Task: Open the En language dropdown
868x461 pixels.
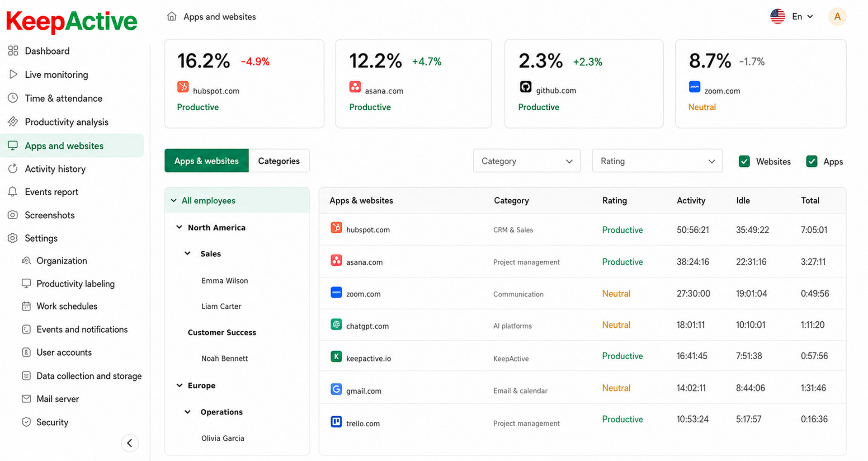Action: (802, 17)
